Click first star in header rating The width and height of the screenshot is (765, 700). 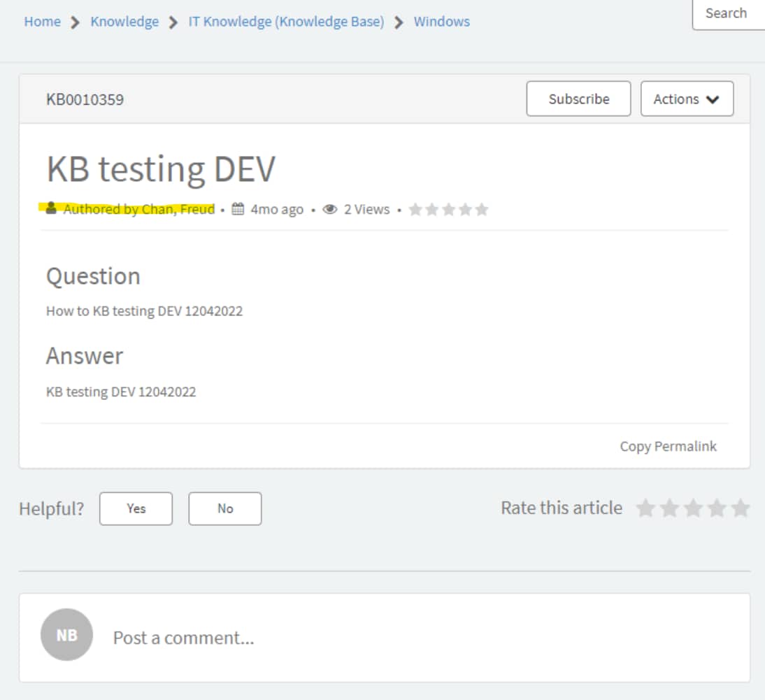point(415,209)
